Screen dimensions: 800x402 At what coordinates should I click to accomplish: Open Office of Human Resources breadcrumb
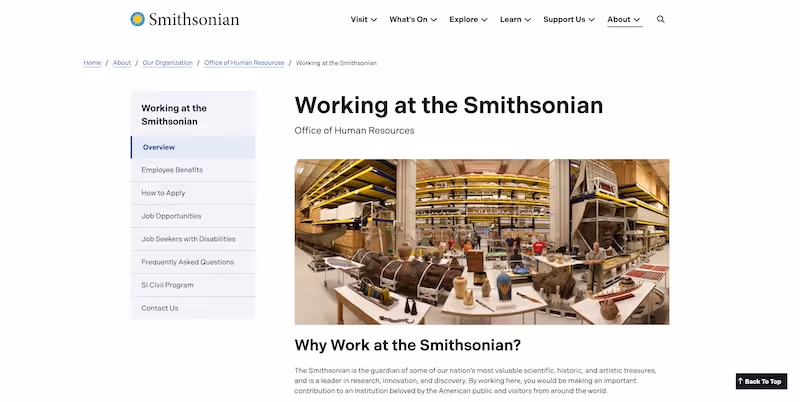244,63
